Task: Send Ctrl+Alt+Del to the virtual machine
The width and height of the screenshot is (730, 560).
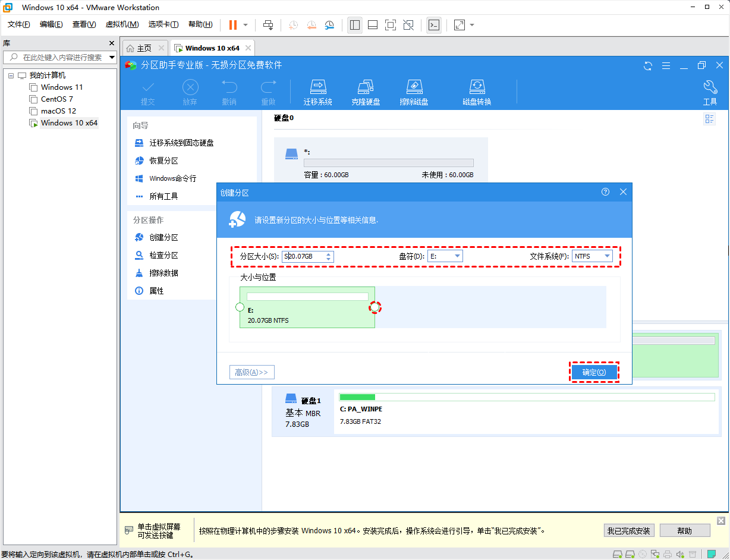Action: click(268, 25)
